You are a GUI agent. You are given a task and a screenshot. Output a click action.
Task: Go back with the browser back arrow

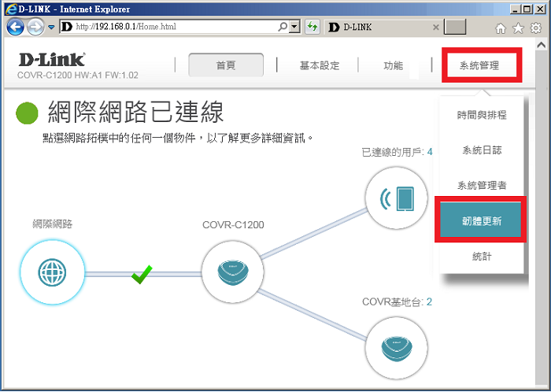tap(16, 27)
